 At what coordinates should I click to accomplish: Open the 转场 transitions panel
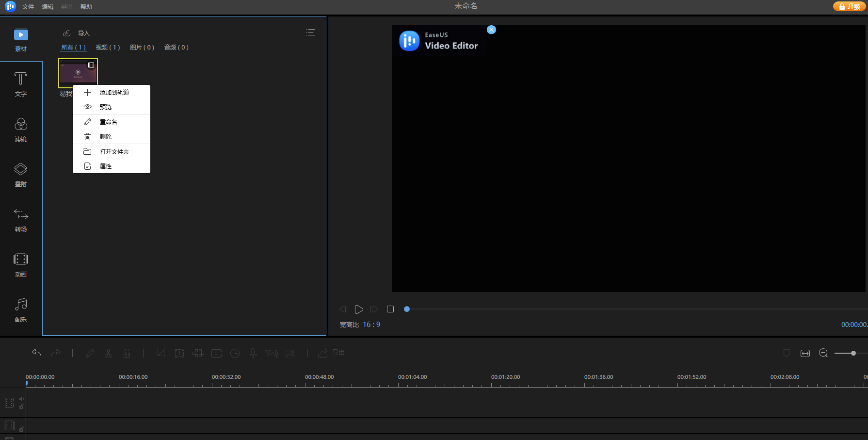(20, 220)
